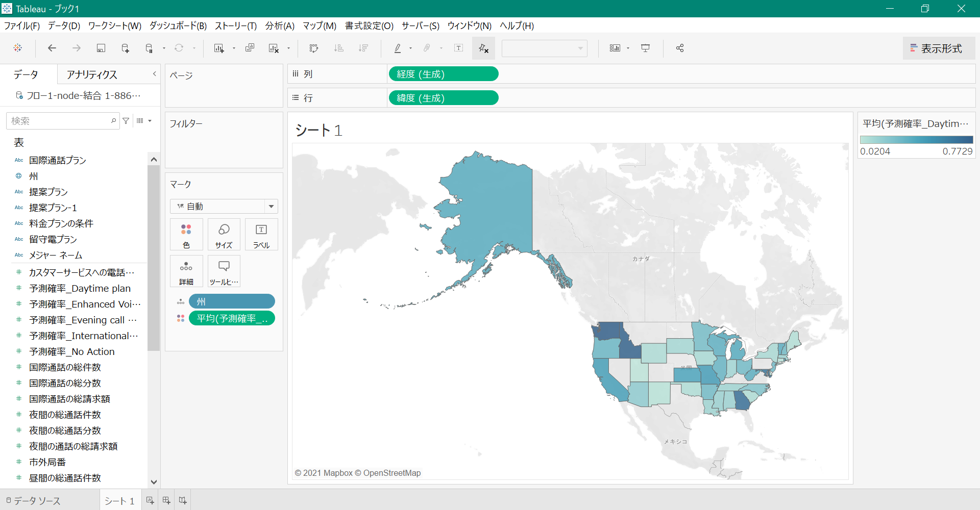Open the ラベル (Label) mark option
This screenshot has height=510, width=980.
261,234
